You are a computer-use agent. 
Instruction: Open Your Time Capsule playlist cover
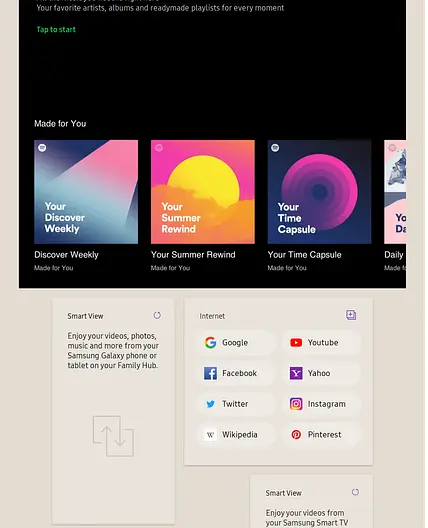click(x=319, y=192)
